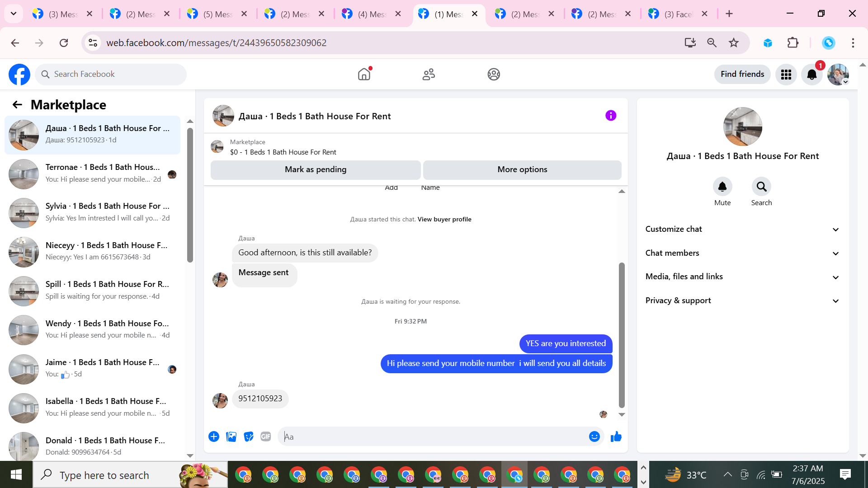Expand Media, files and links section

point(742,277)
